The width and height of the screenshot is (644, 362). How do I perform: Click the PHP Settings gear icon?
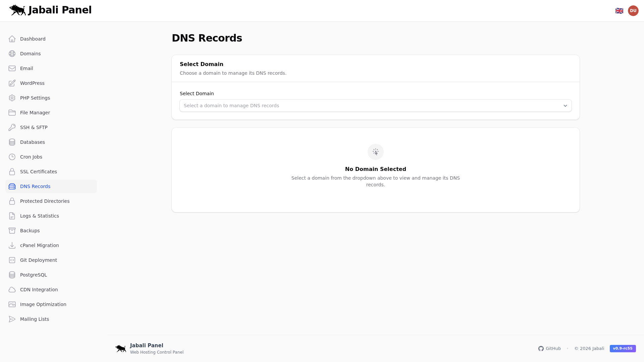(x=12, y=98)
